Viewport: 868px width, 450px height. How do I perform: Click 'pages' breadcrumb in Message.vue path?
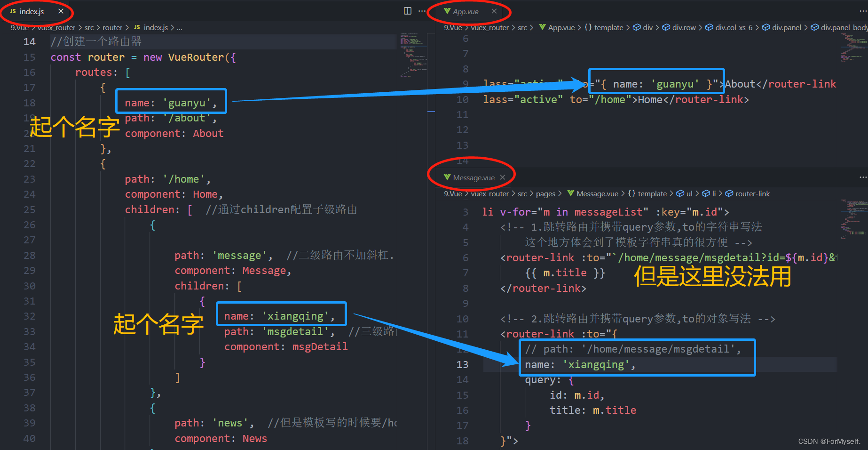pyautogui.click(x=545, y=194)
